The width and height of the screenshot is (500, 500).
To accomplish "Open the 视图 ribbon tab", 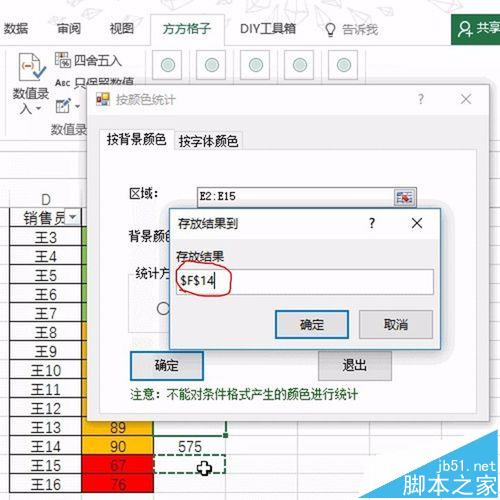I will pyautogui.click(x=122, y=29).
